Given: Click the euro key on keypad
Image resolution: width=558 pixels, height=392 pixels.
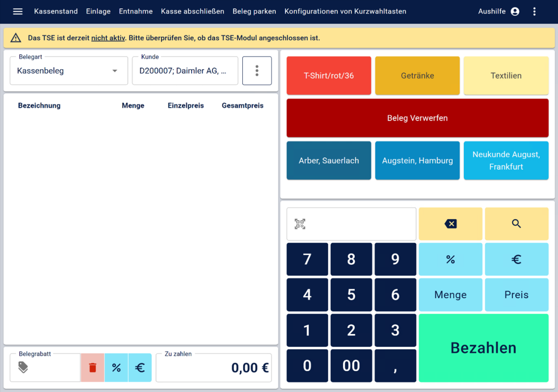Looking at the screenshot, I should pos(516,259).
